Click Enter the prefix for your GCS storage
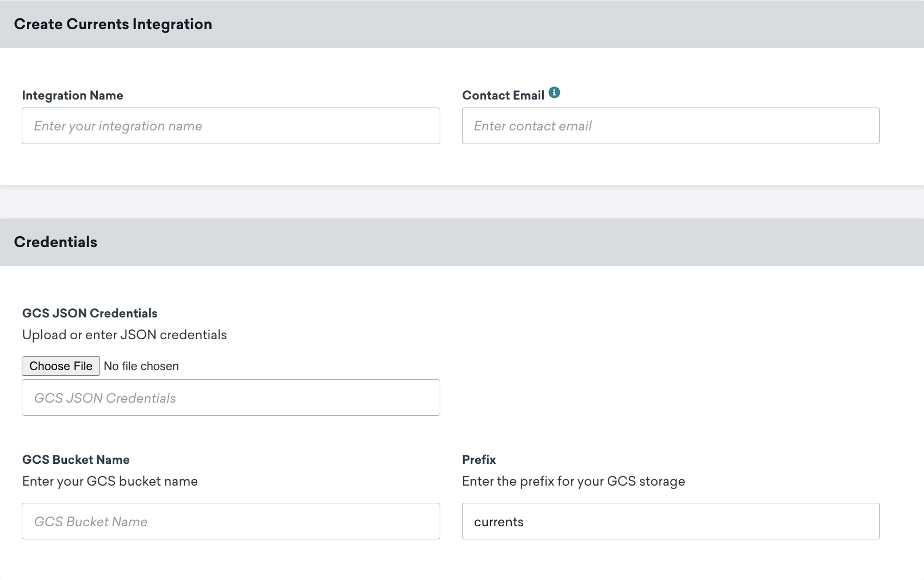924x580 pixels. click(x=573, y=481)
